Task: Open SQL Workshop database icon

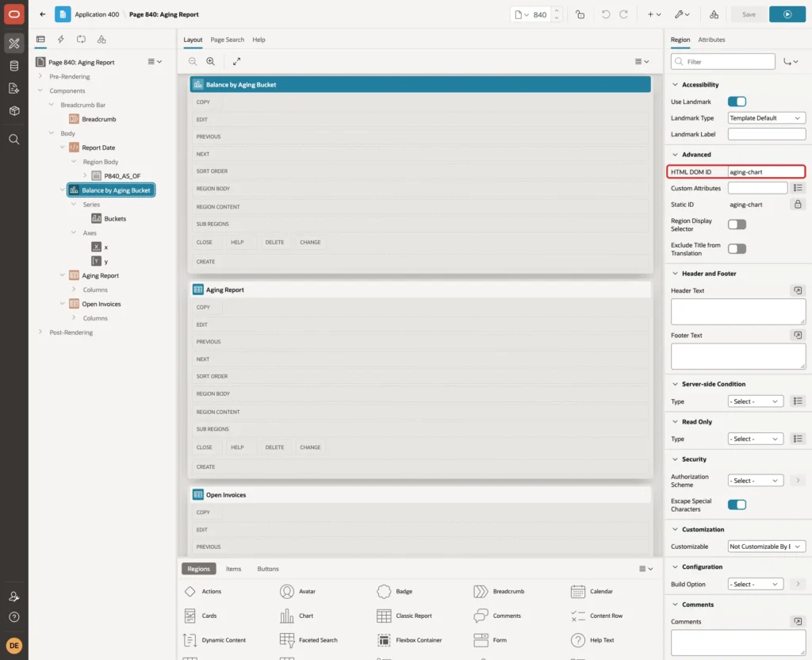Action: tap(14, 66)
